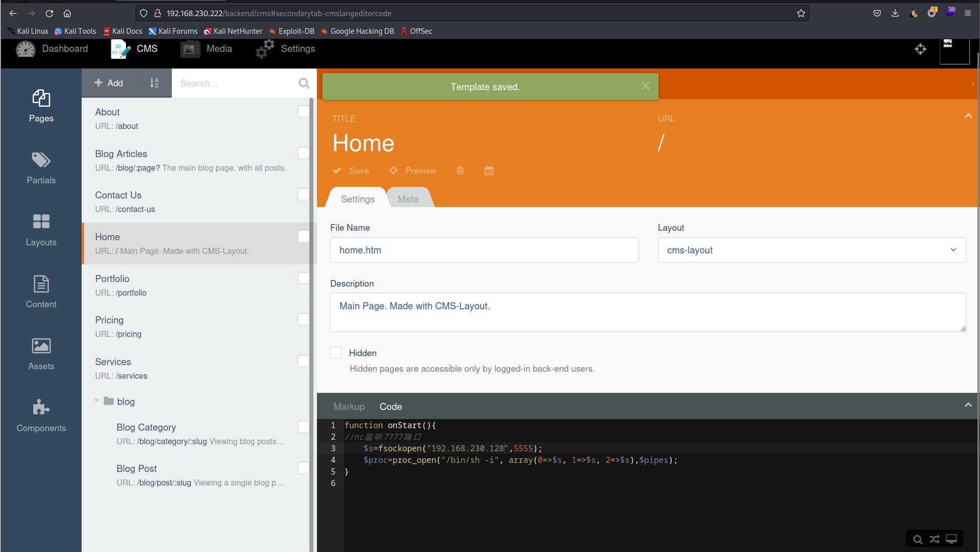
Task: Click the editor shuffle arrows icon
Action: (x=934, y=539)
